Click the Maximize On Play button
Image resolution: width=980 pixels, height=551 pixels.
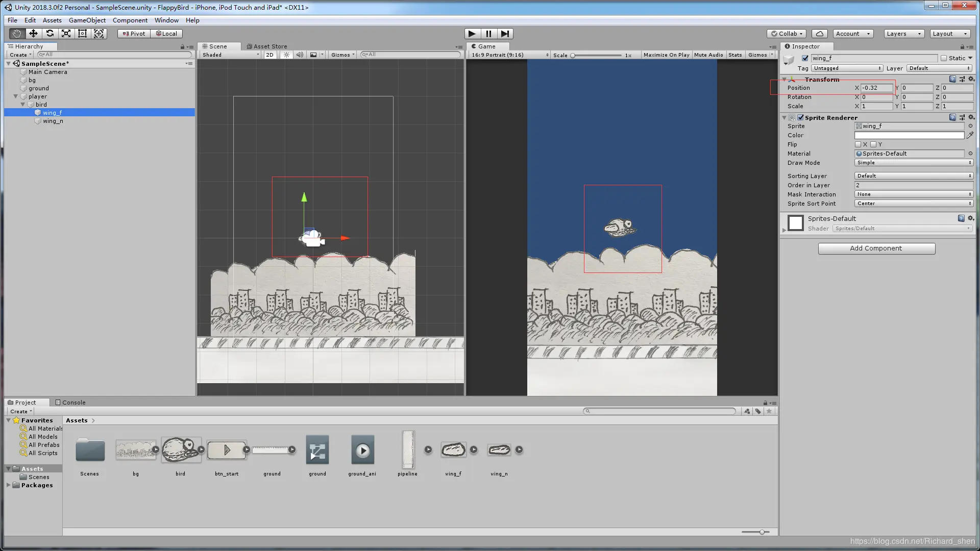click(666, 55)
